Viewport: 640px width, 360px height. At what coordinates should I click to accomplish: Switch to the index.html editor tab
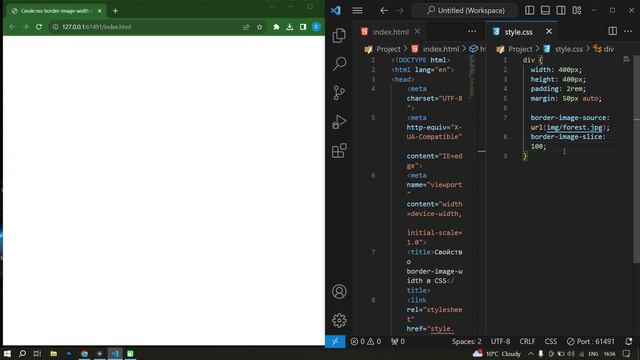tap(390, 32)
